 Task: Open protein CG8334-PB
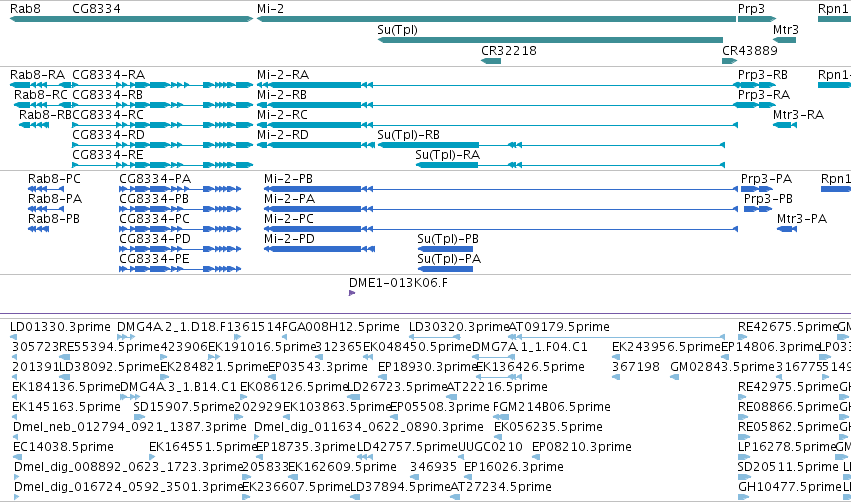[180, 209]
